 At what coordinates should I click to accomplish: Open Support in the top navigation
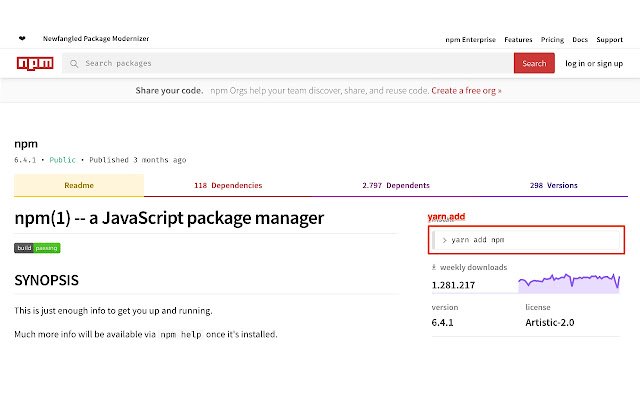tap(609, 40)
